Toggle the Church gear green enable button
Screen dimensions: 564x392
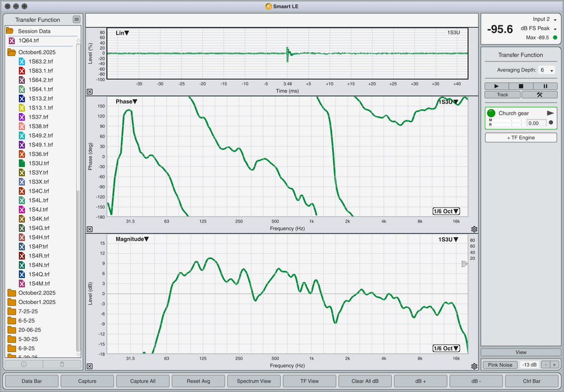pos(491,113)
